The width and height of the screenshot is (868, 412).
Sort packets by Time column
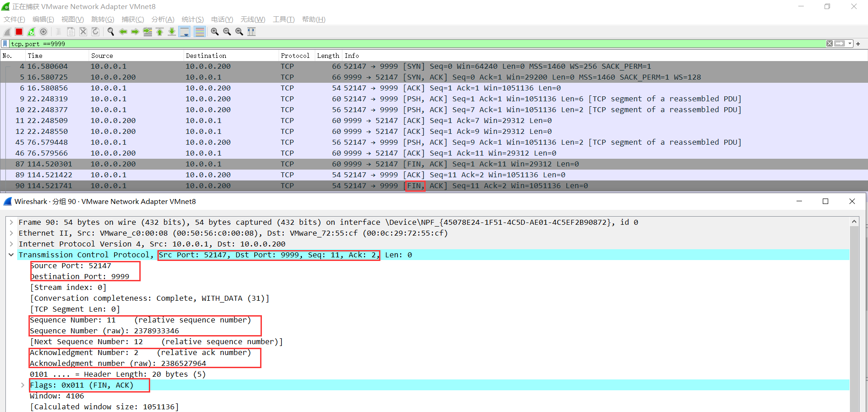[57, 56]
